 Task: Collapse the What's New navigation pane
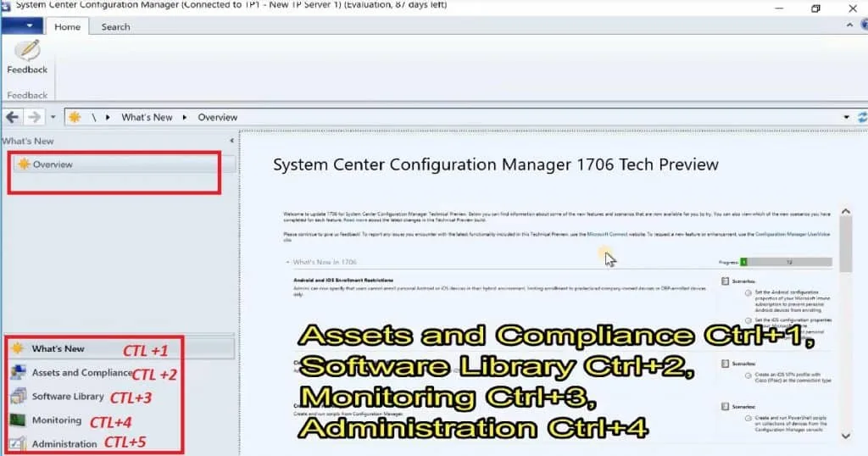click(232, 141)
